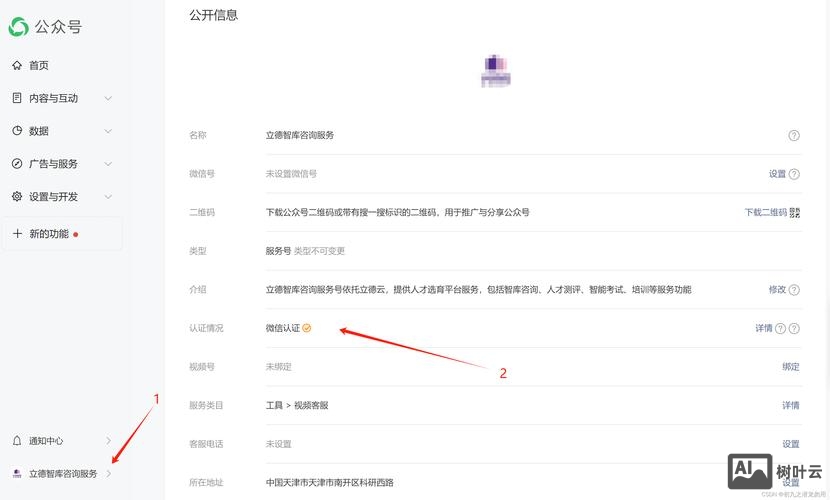830x500 pixels.
Task: Click the 通知中心 bell icon
Action: coord(17,441)
